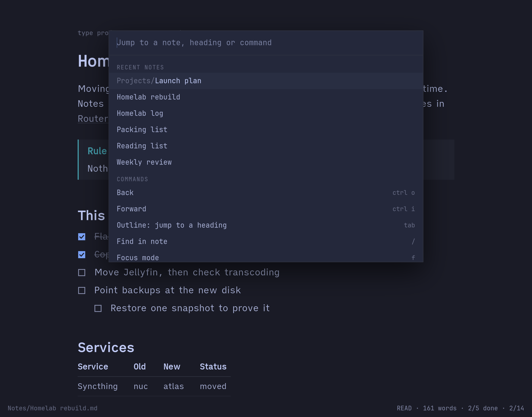
Task: Open Projects/Launch plan note
Action: [266, 81]
